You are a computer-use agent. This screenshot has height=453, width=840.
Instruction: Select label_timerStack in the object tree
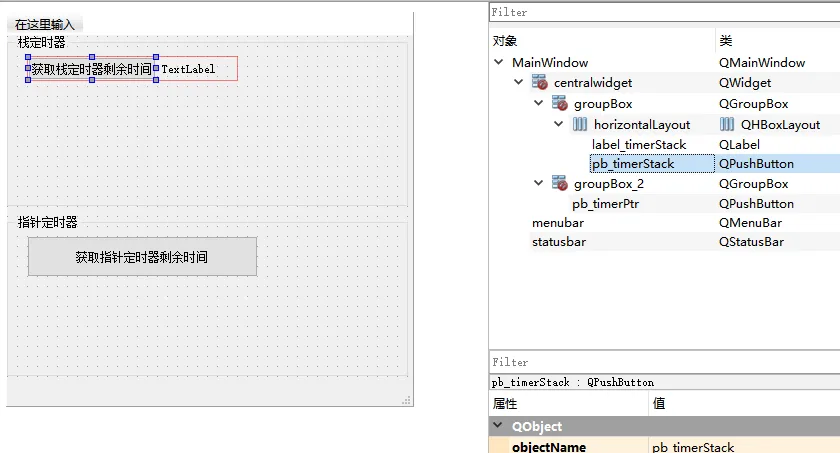tap(638, 145)
